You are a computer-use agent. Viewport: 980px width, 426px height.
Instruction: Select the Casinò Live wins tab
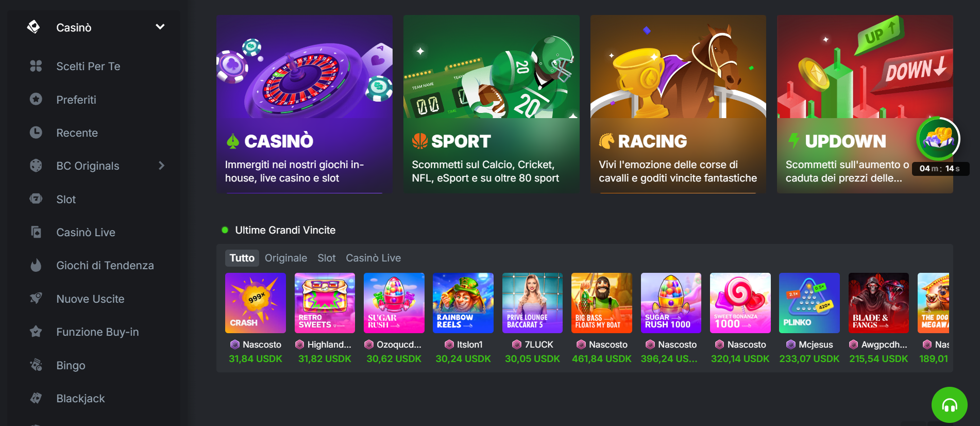(374, 258)
